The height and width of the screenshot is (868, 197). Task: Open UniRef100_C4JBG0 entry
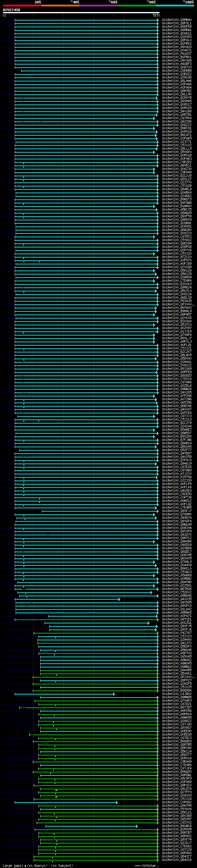pos(177,694)
